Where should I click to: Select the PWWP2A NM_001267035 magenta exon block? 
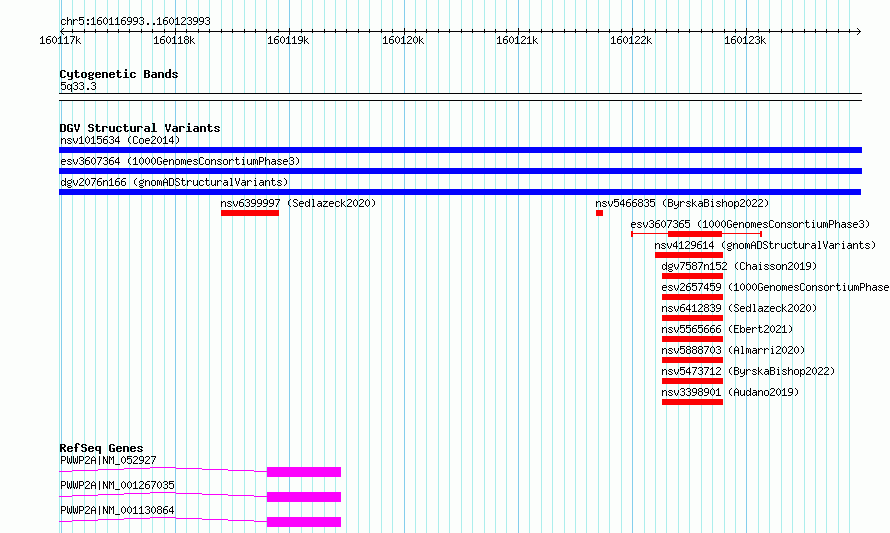pos(304,497)
